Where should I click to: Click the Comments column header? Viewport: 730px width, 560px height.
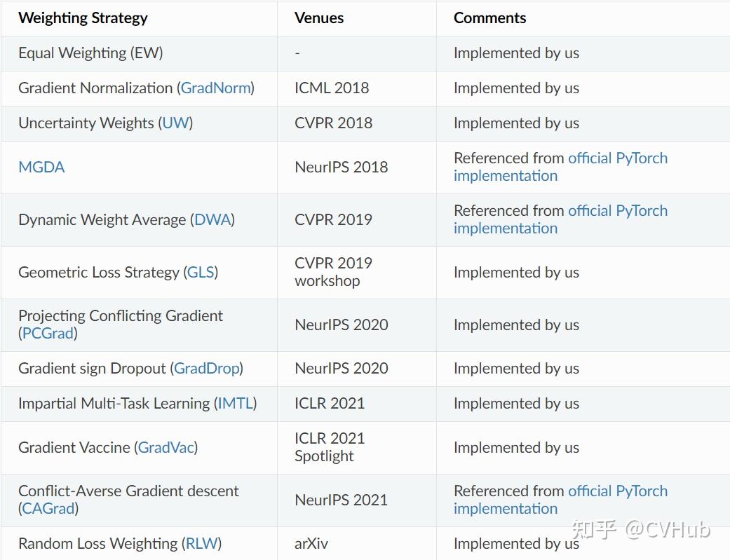click(x=489, y=18)
